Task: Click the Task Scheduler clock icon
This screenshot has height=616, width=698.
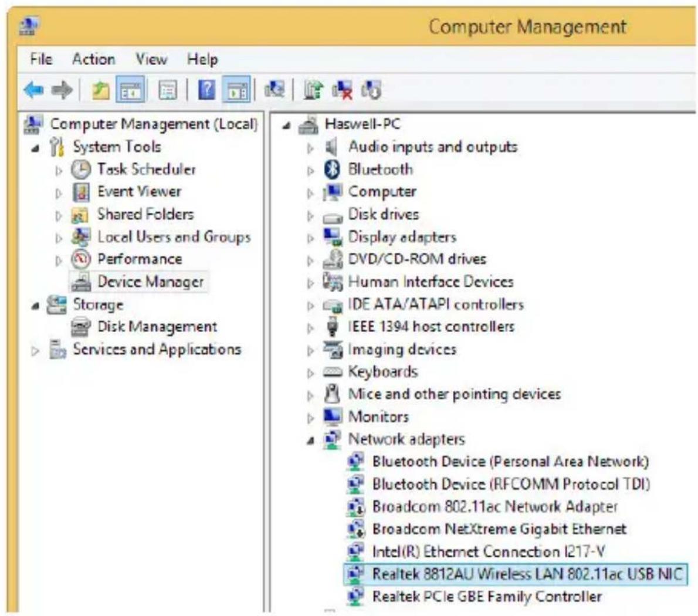Action: [81, 169]
